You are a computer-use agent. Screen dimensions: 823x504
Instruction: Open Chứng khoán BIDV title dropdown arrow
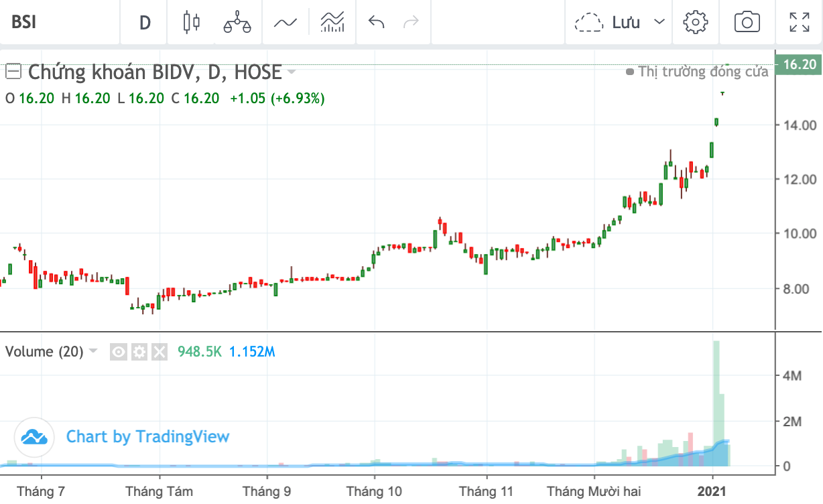292,72
